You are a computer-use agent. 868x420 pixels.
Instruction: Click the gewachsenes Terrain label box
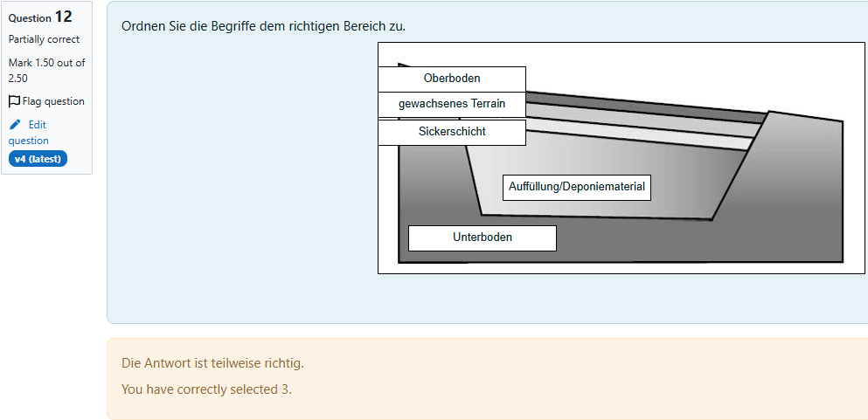[x=452, y=105]
